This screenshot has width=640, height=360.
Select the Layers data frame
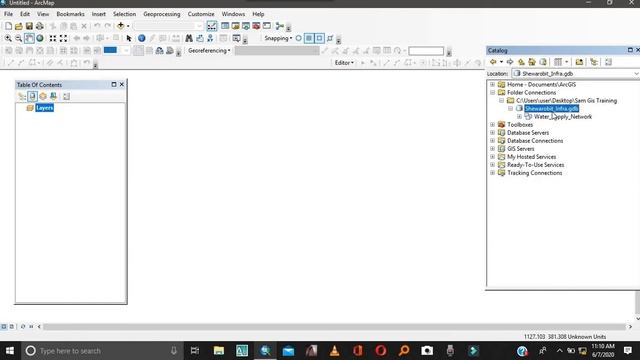pos(44,108)
